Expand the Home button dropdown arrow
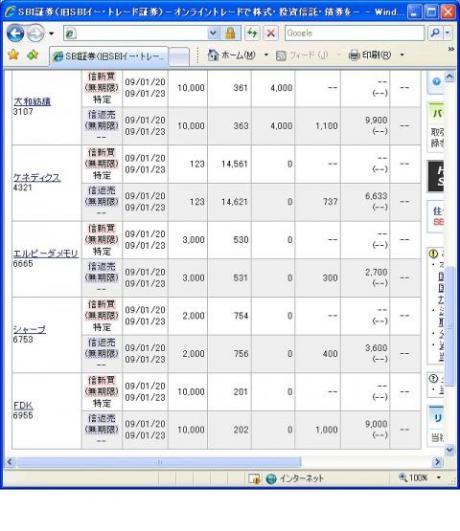 [266, 55]
